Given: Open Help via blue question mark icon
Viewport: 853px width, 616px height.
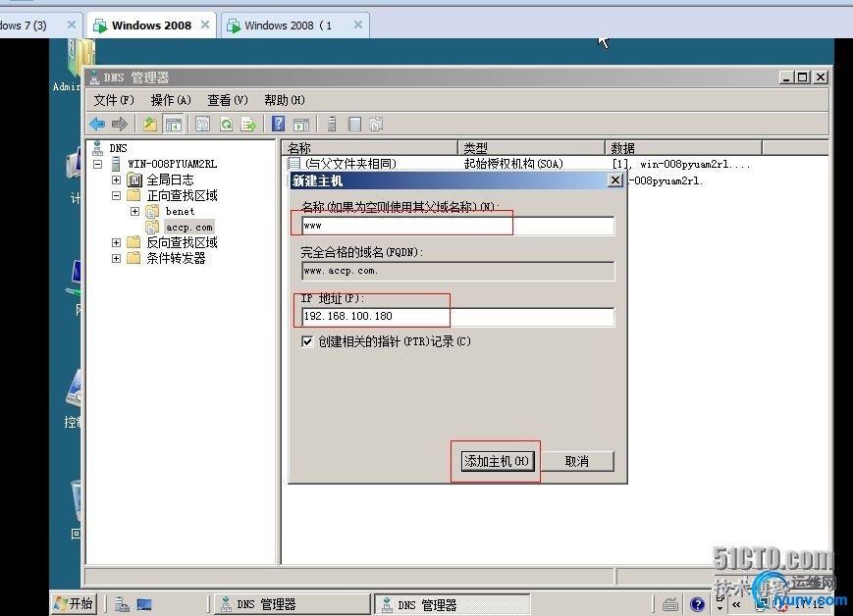Looking at the screenshot, I should click(278, 124).
